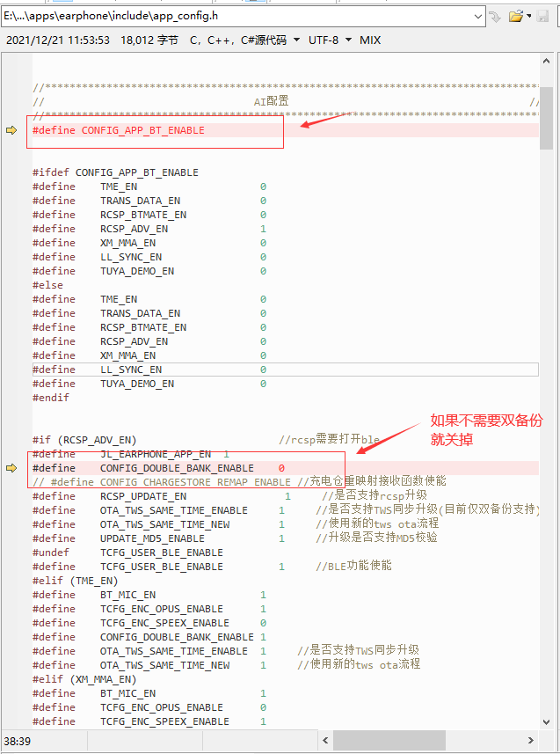Image resolution: width=560 pixels, height=754 pixels.
Task: Click the save file floppy icon
Action: [x=542, y=17]
